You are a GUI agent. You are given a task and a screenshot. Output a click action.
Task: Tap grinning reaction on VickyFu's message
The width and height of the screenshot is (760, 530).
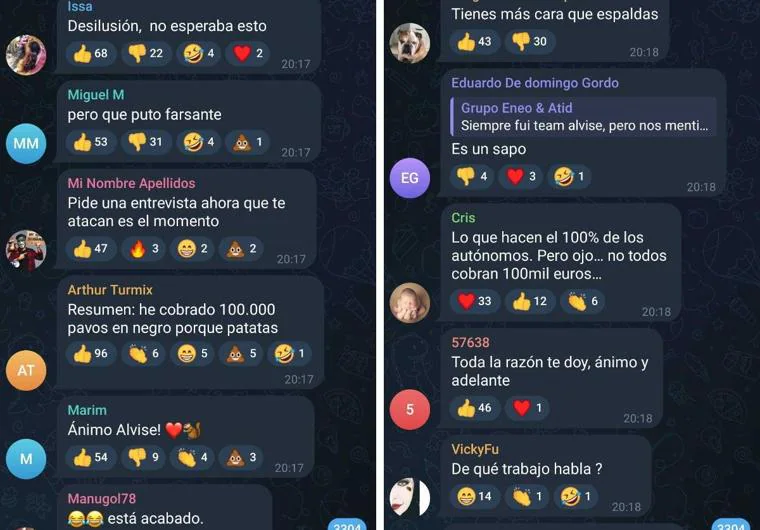475,497
